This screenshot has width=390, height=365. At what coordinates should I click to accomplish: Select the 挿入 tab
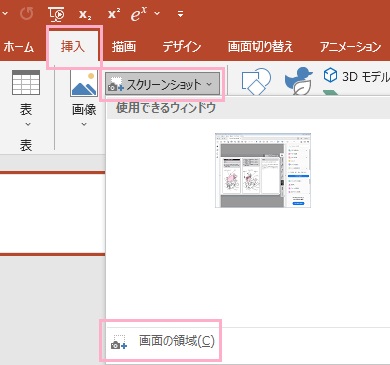73,46
